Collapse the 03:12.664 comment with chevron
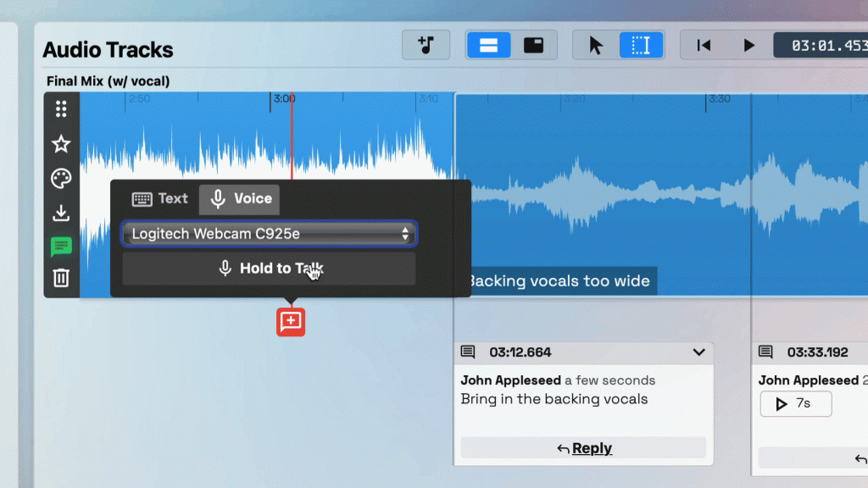Image resolution: width=868 pixels, height=488 pixels. (x=698, y=352)
